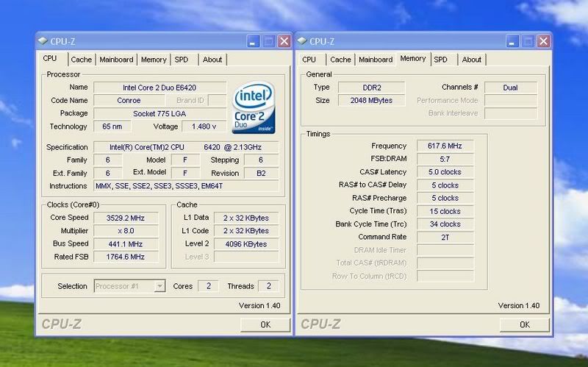Screen dimensions: 588x367
Task: Click Core Speed value '3529.2 MHz'
Action: coord(126,218)
